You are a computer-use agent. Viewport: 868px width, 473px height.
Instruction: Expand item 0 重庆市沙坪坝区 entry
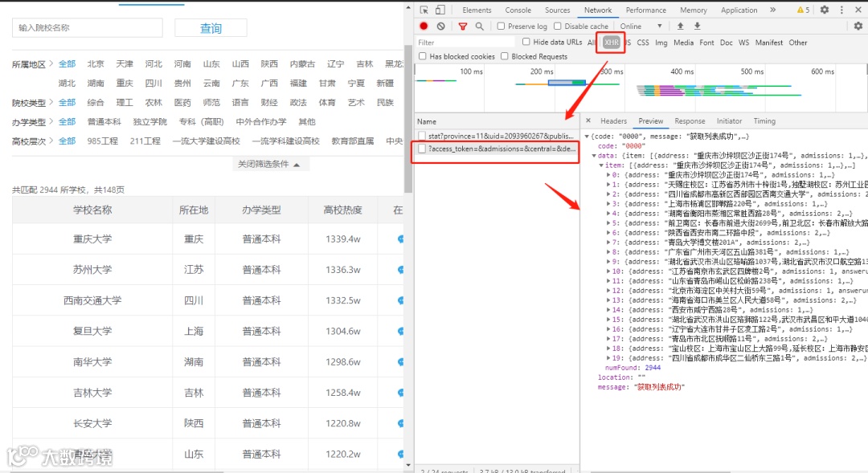click(608, 175)
